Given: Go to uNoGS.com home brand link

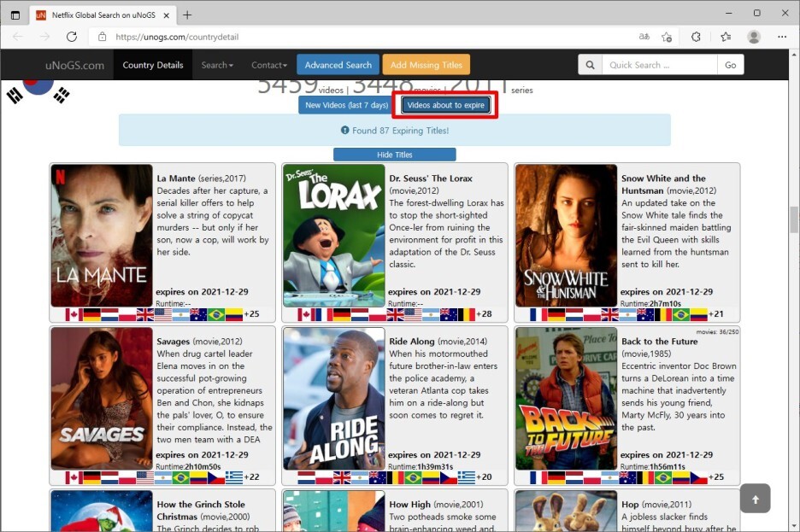Looking at the screenshot, I should pos(74,65).
